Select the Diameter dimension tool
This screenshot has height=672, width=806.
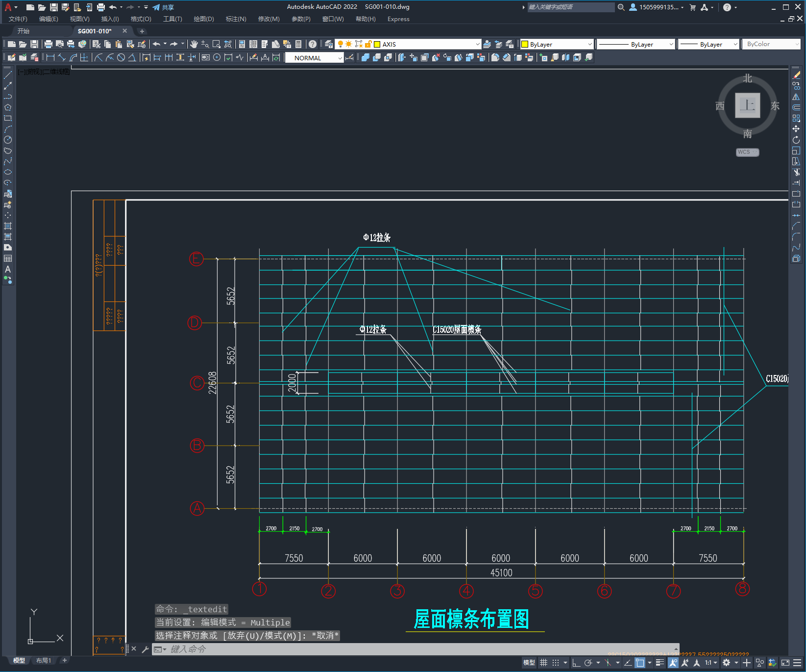[x=121, y=57]
